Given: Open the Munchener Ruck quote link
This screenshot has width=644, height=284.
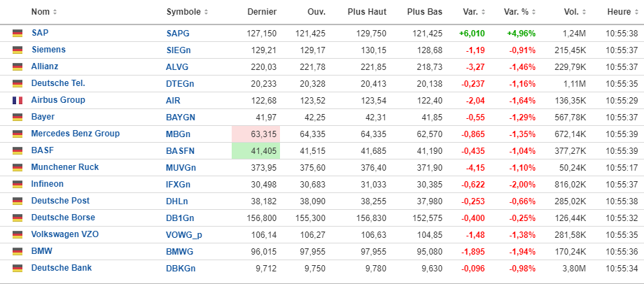Looking at the screenshot, I should (65, 167).
